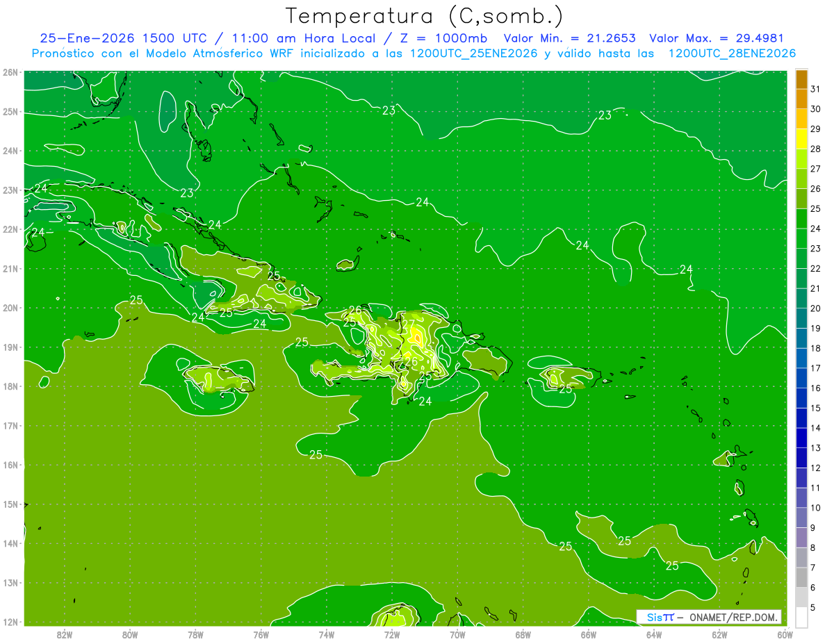Click the "Temperatura (C,somb.)" map title

point(424,16)
